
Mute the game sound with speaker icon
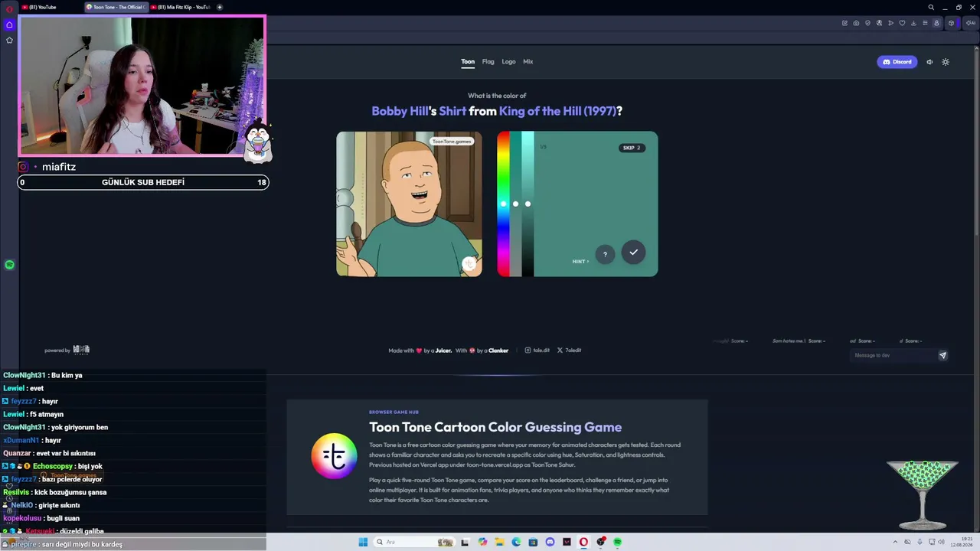929,62
